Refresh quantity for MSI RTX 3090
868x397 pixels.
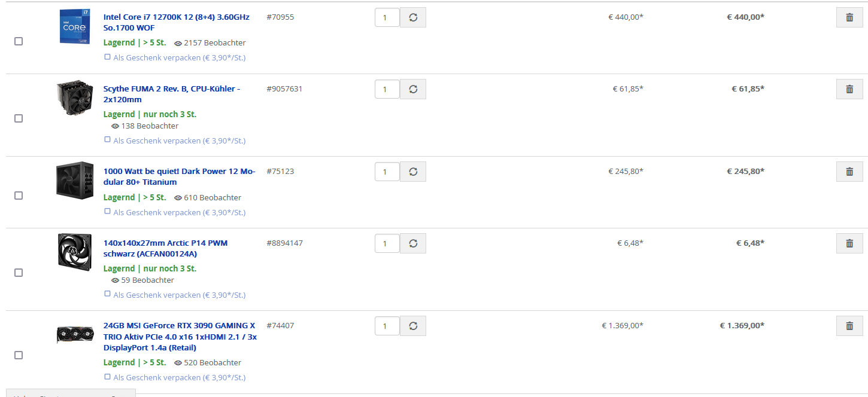click(x=413, y=326)
